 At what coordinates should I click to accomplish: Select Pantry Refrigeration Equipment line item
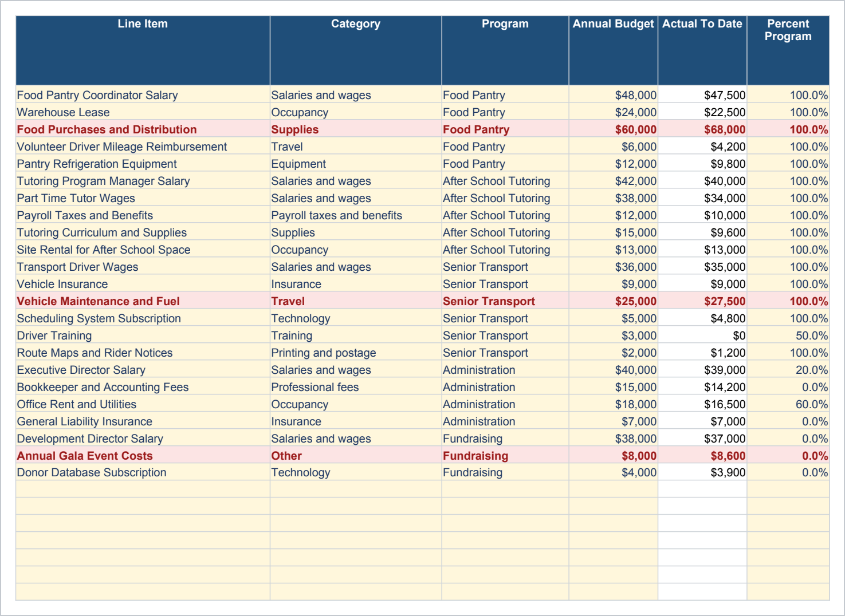coord(143,164)
